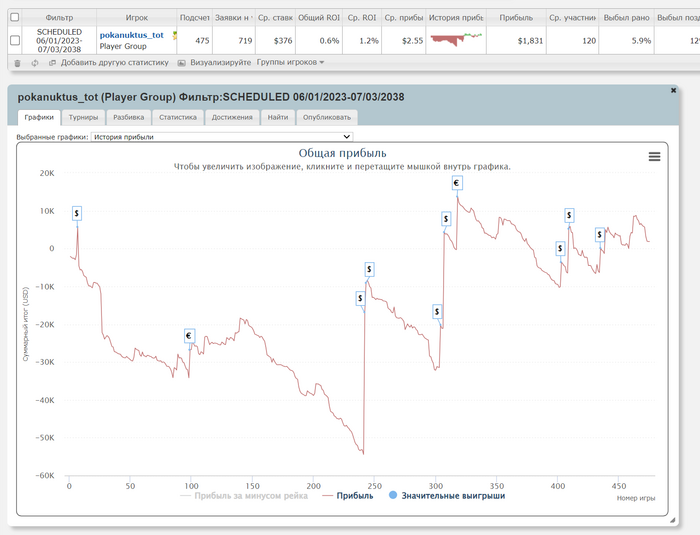Click the $ marker near game 434
The width and height of the screenshot is (700, 535).
click(600, 234)
